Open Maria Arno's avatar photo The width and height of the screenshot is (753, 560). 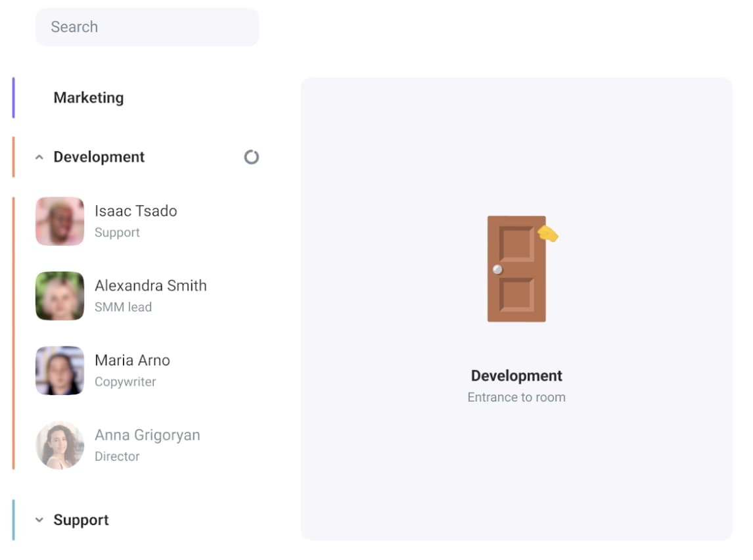pos(60,371)
